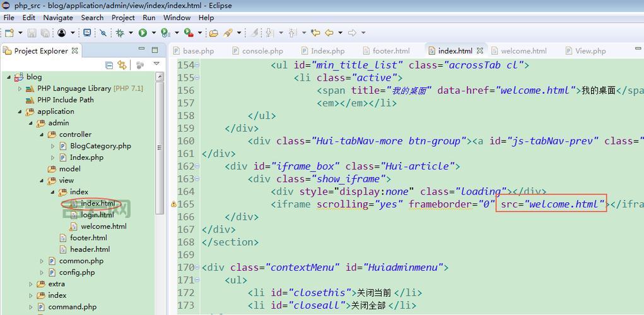Collapse the application folder
Image resolution: width=644 pixels, height=315 pixels.
(20, 112)
